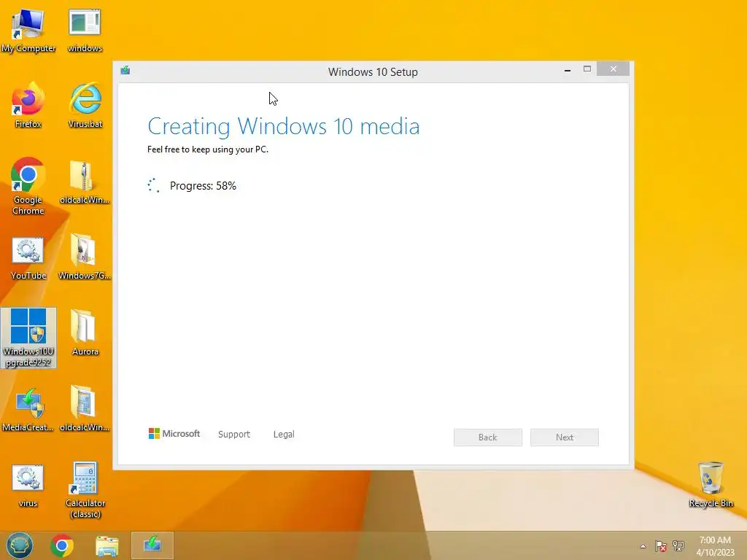Click the Next button in setup
This screenshot has height=560, width=747.
[565, 437]
